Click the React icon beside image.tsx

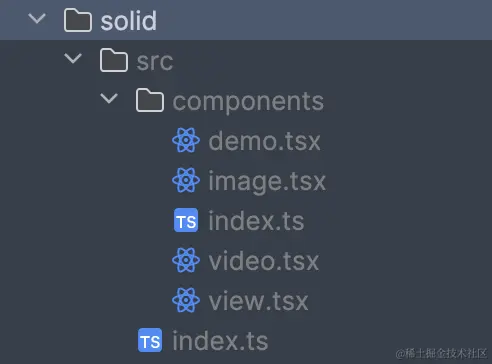[x=186, y=180]
